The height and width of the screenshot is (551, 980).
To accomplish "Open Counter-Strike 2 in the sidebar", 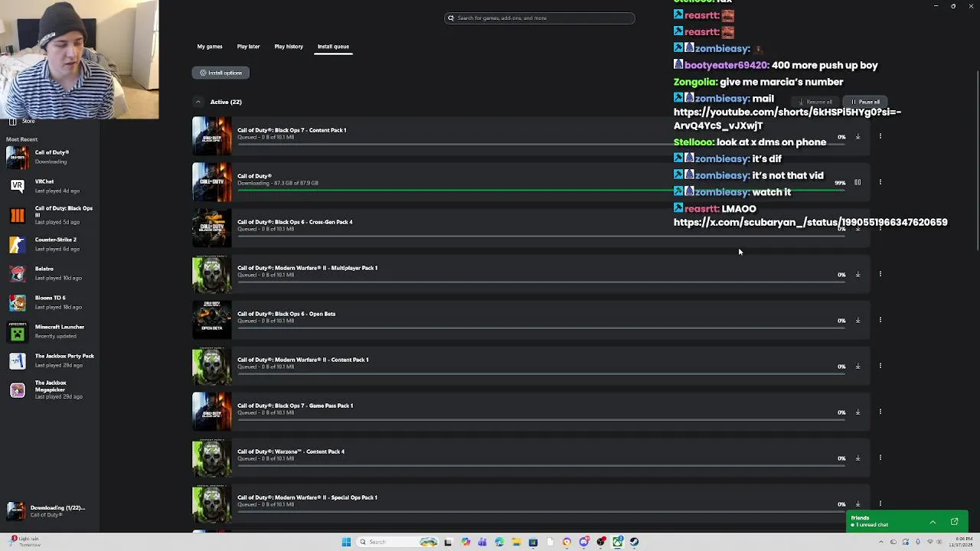I will [50, 244].
